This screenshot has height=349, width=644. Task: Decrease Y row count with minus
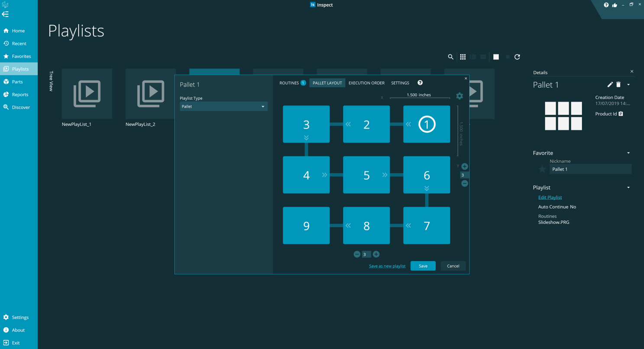pyautogui.click(x=465, y=183)
